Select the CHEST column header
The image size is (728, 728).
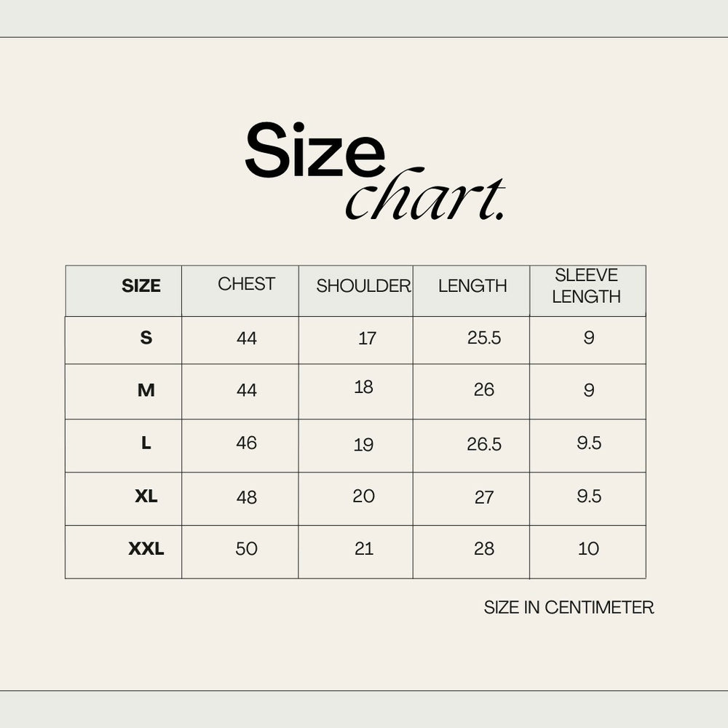pyautogui.click(x=247, y=284)
